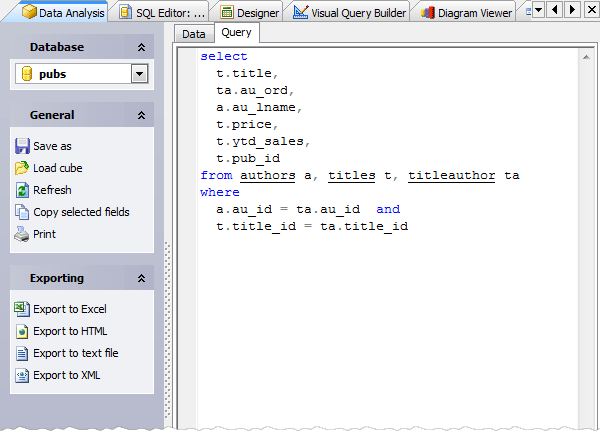Switch to the Designer tab
Screen dimensions: 600x435
(250, 12)
